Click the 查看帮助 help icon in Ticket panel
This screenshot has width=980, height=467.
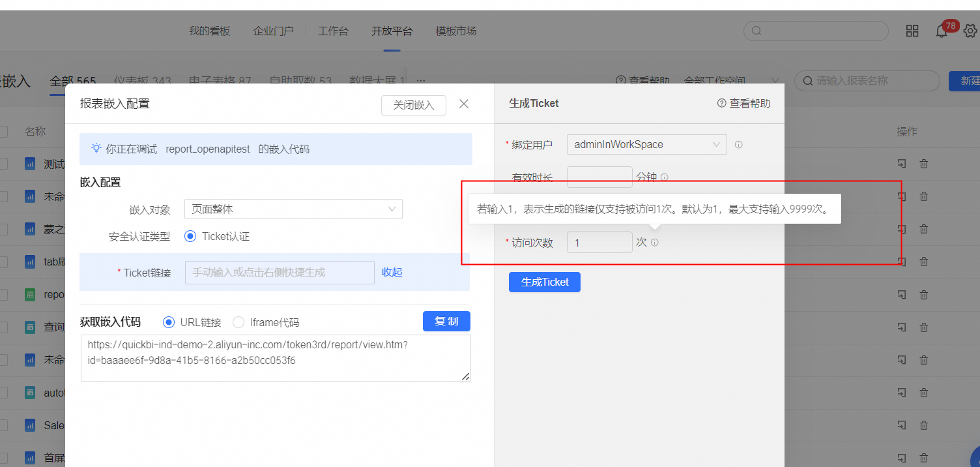tap(721, 103)
